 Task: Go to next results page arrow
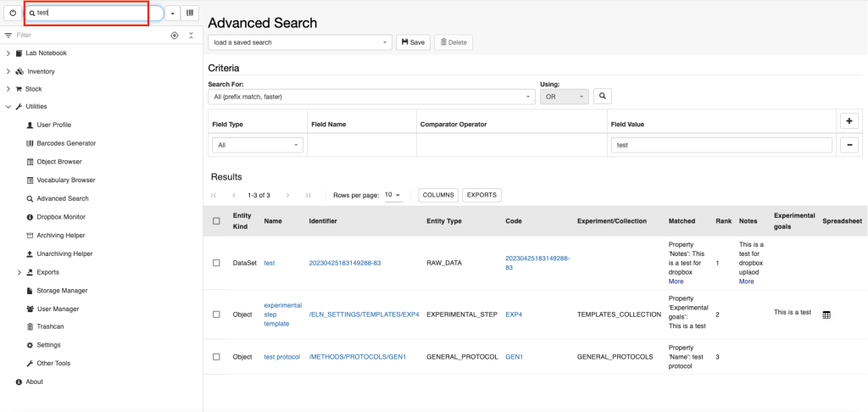pos(287,195)
